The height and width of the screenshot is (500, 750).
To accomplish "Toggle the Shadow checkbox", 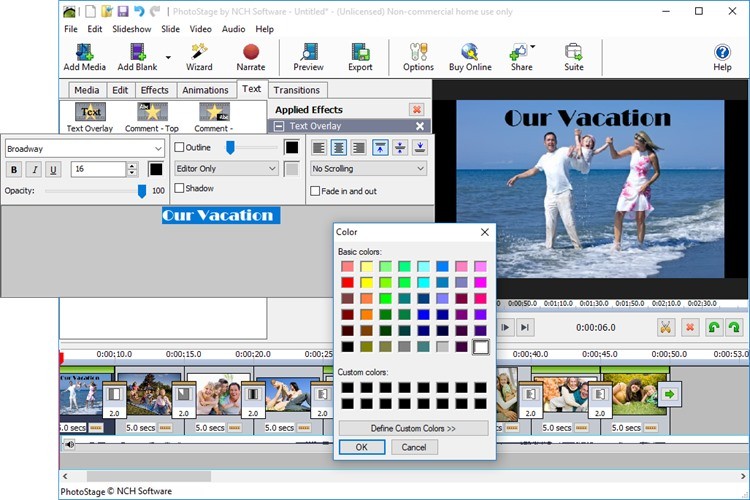I will 180,188.
